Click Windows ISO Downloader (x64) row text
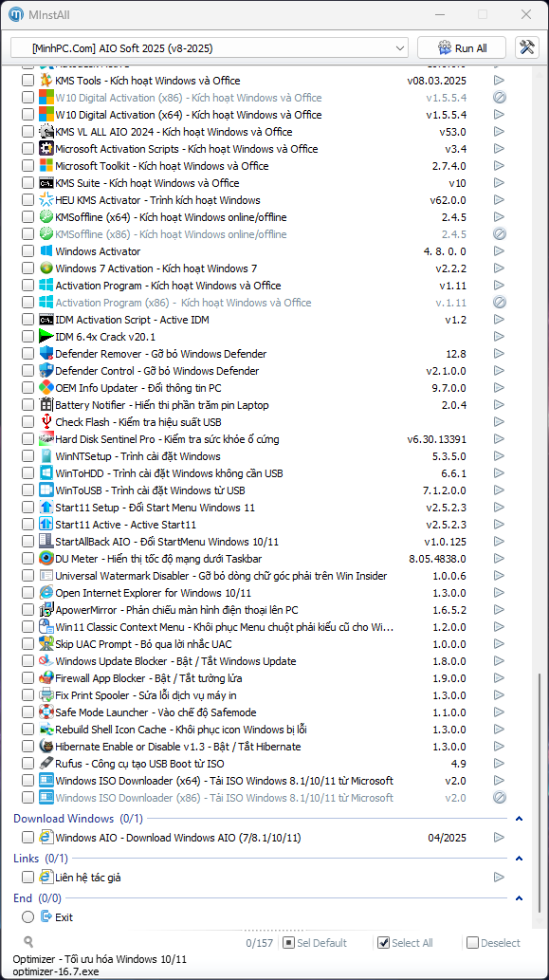The height and width of the screenshot is (980, 549). tap(224, 781)
